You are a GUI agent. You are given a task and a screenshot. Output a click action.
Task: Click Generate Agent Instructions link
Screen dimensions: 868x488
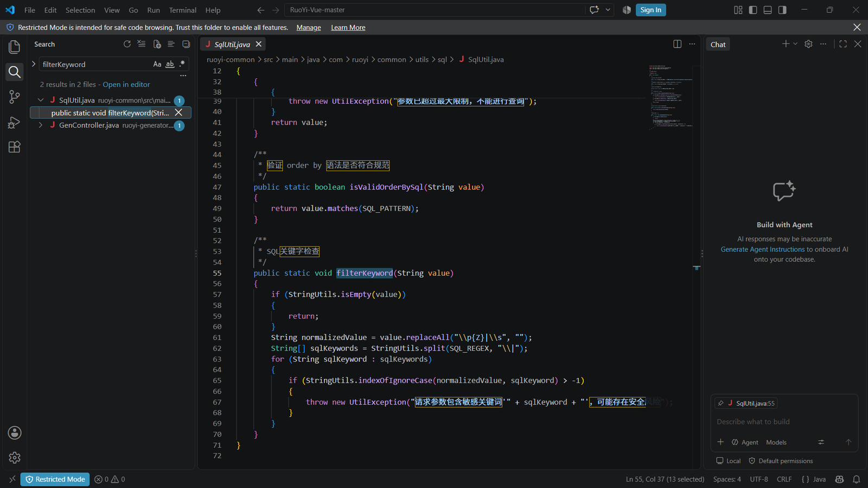(762, 249)
